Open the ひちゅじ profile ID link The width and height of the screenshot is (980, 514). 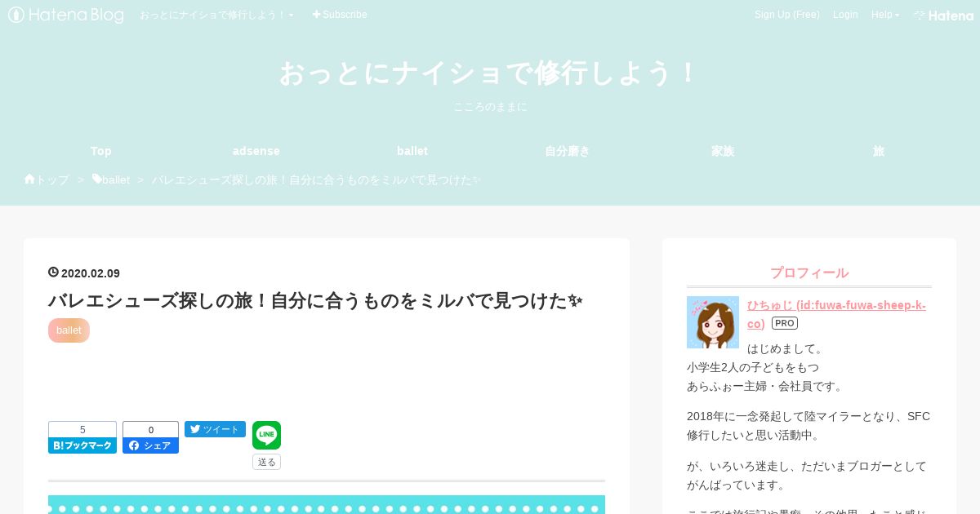pos(836,314)
